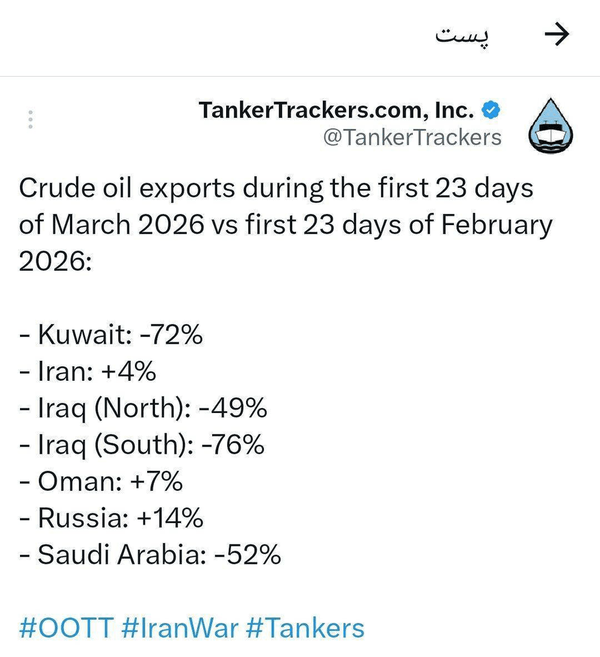Screen dimensions: 600x657
Task: Click the Kuwait: -72% line
Action: (x=111, y=334)
